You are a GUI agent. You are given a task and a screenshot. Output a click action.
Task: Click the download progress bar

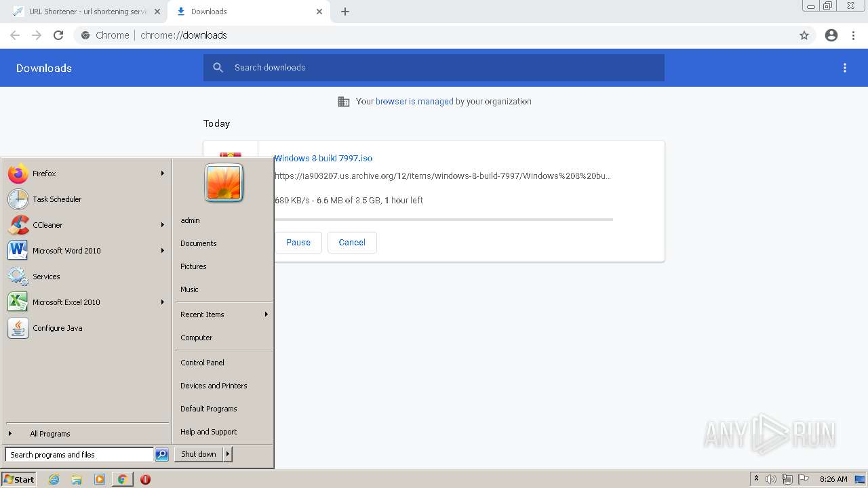(443, 220)
